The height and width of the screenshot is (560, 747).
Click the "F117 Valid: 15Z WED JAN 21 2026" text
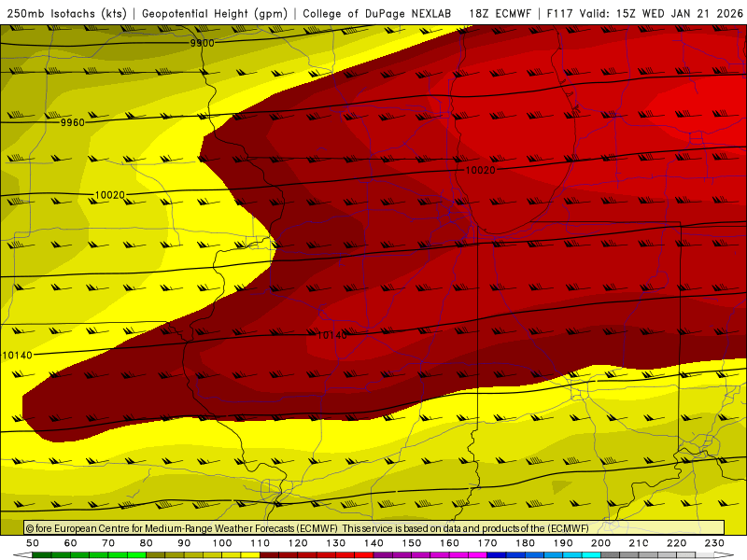tap(644, 13)
